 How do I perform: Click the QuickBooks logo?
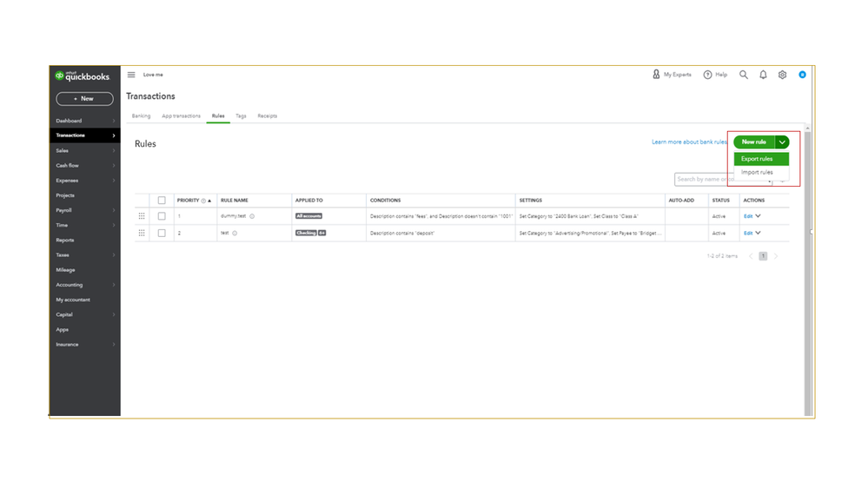tap(82, 76)
